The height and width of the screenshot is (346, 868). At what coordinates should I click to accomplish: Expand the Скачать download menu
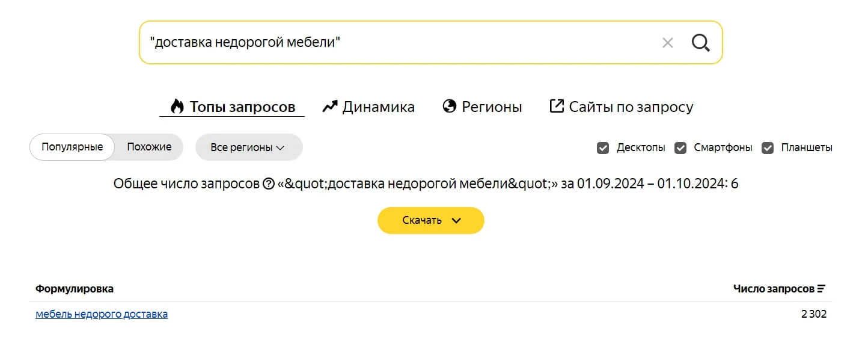[x=430, y=220]
